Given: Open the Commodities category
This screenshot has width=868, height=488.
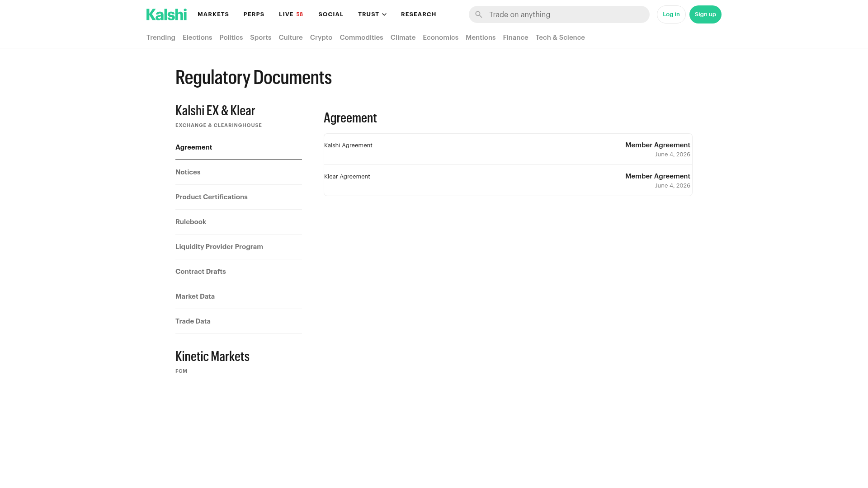Looking at the screenshot, I should tap(362, 38).
